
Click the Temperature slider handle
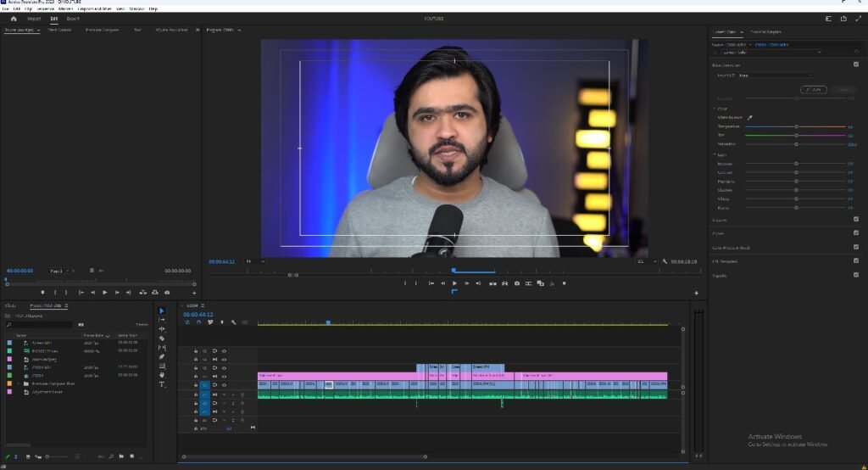click(x=796, y=127)
